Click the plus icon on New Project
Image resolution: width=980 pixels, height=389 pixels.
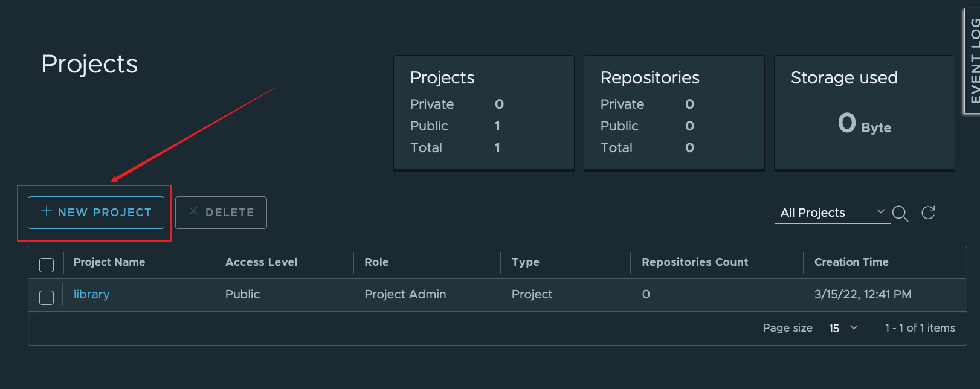(46, 211)
